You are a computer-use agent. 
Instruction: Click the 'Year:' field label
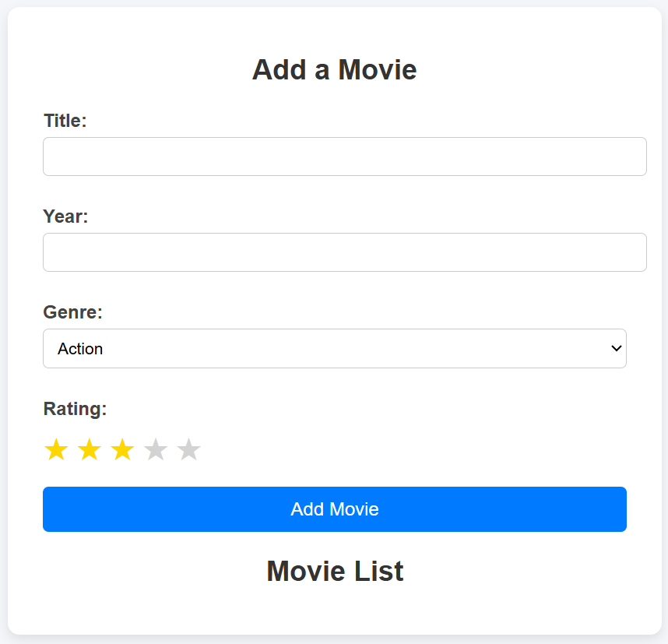[x=65, y=216]
